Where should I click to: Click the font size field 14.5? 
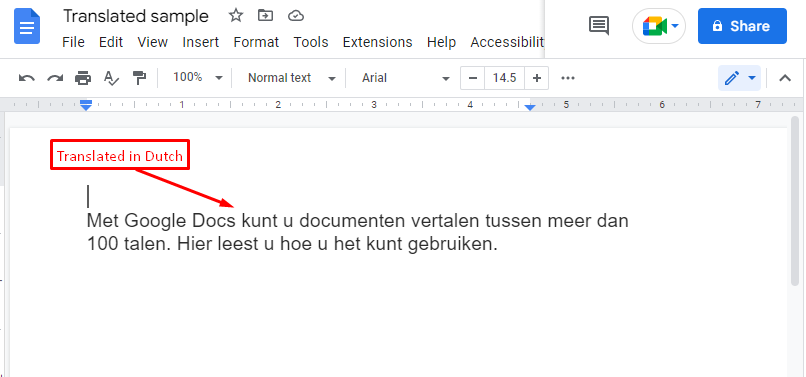[504, 78]
